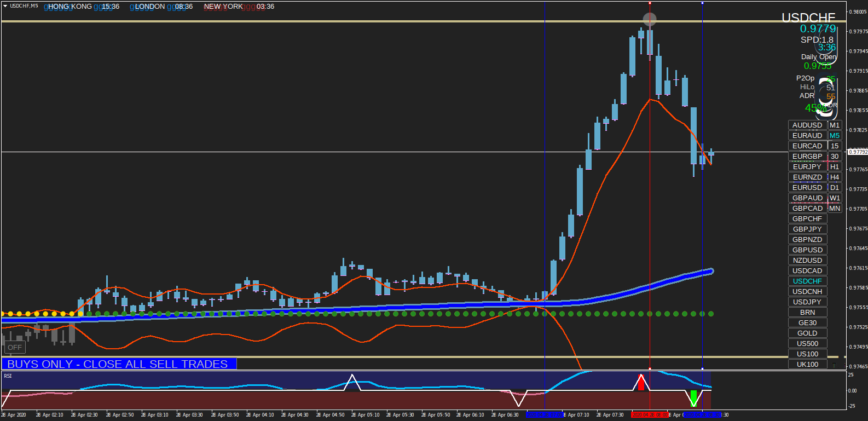Switch to the M5 timeframe
The height and width of the screenshot is (421, 868).
click(835, 136)
